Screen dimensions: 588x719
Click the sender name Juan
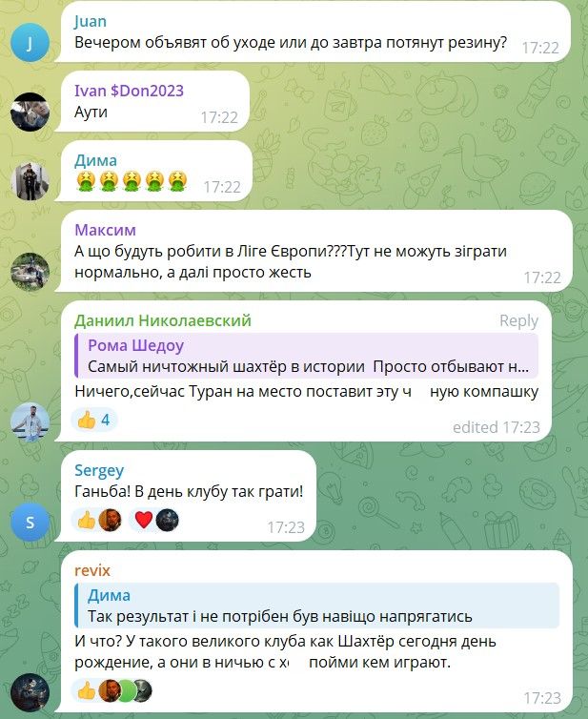pyautogui.click(x=91, y=21)
